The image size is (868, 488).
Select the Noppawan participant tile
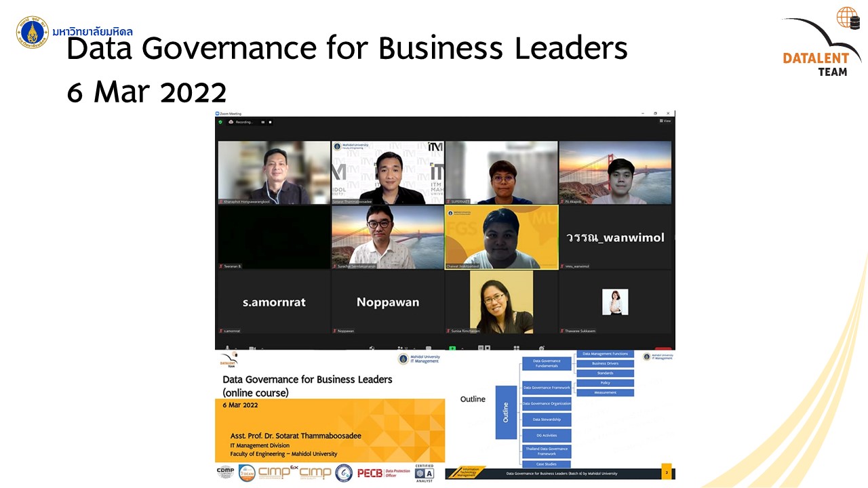(388, 302)
